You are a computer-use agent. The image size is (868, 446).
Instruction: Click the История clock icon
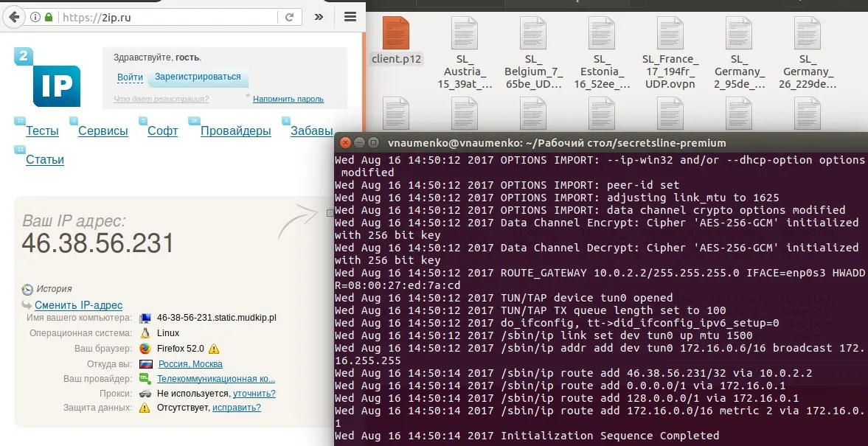(x=27, y=290)
